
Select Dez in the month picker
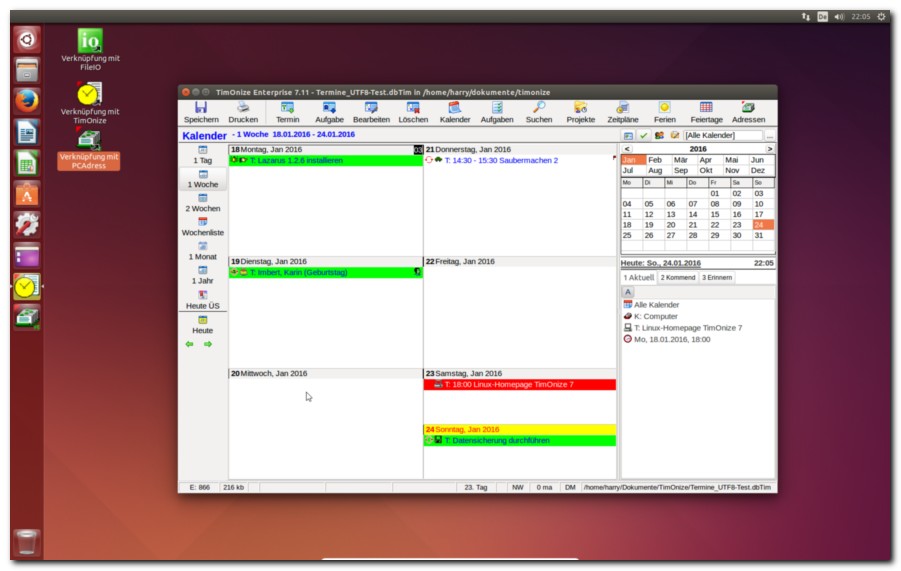(758, 171)
